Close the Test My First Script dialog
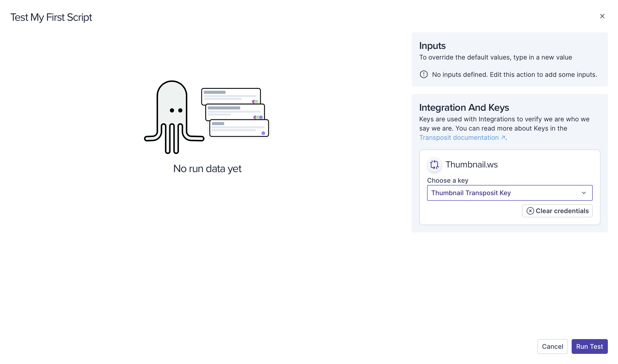 602,16
